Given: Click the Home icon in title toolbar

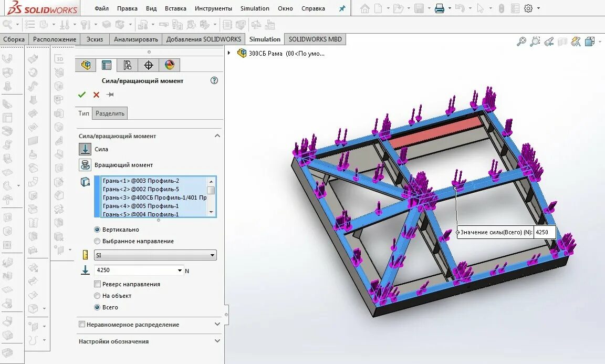Looking at the screenshot, I should [x=364, y=8].
